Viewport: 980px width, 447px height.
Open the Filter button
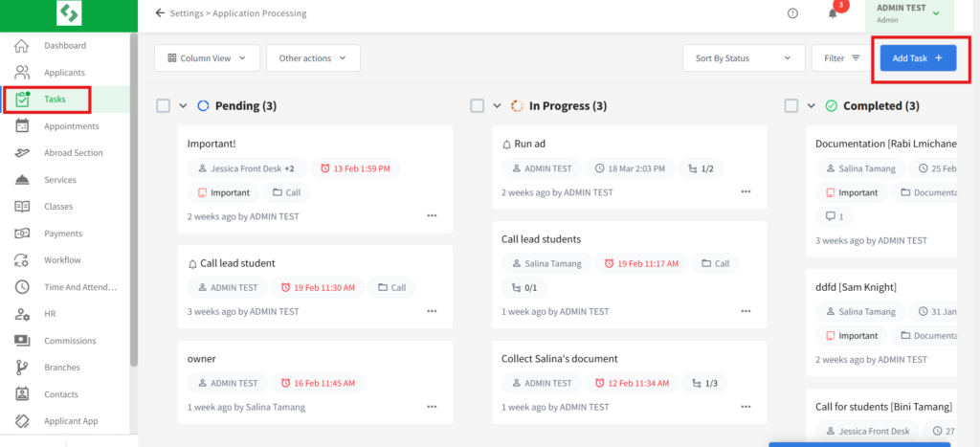point(835,58)
